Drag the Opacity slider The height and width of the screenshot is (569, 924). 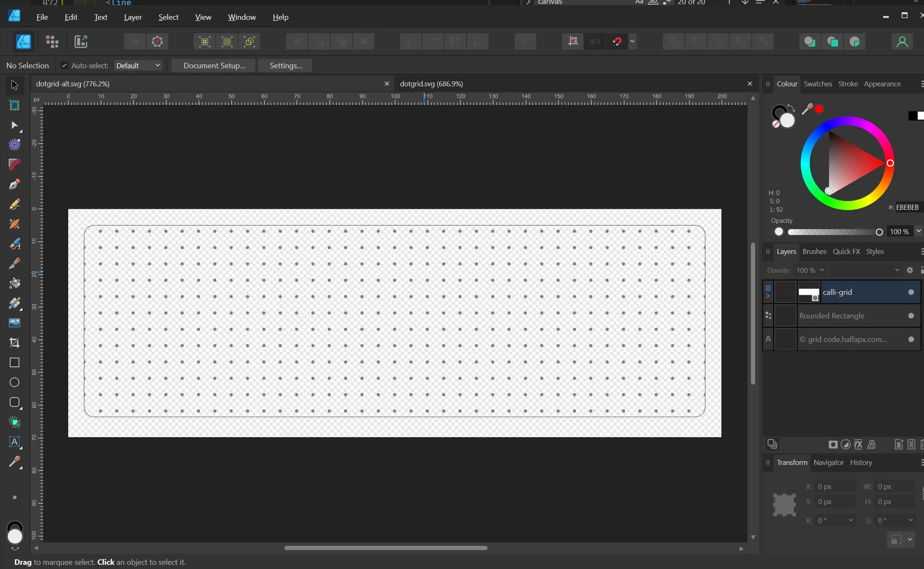pyautogui.click(x=879, y=231)
